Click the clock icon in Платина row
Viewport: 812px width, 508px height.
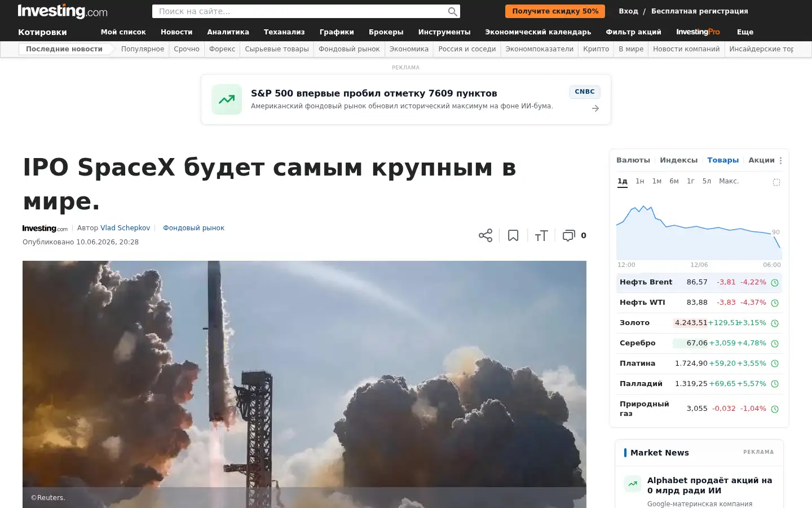[x=775, y=364]
